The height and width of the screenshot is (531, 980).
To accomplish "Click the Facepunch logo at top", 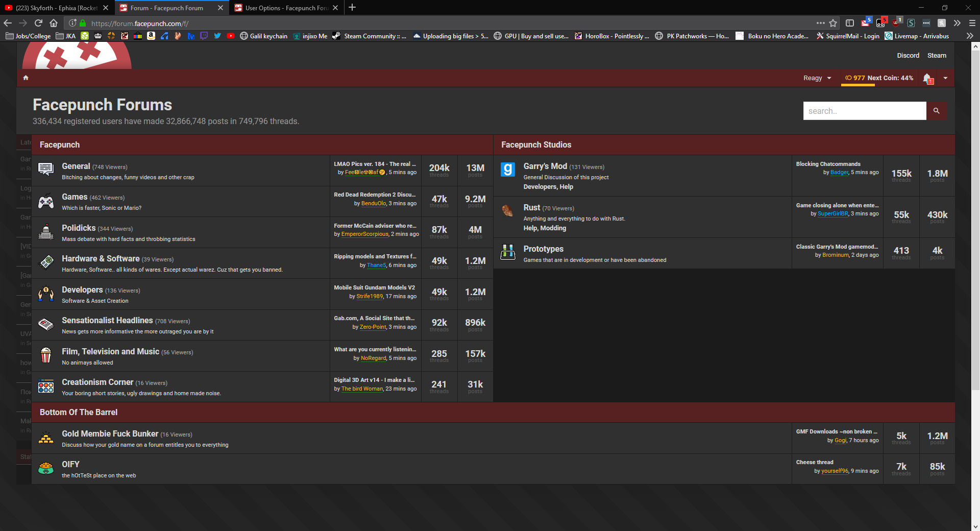I will [77, 55].
